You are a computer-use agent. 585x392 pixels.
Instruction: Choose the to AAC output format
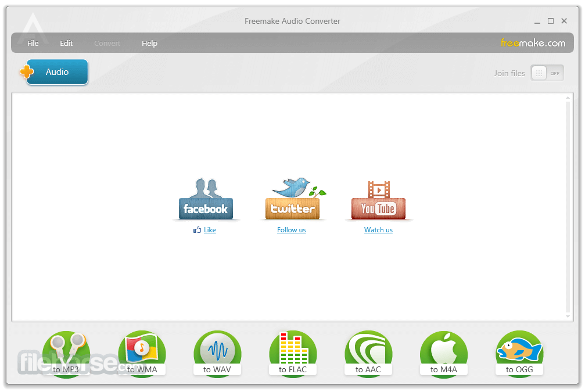[x=368, y=354]
